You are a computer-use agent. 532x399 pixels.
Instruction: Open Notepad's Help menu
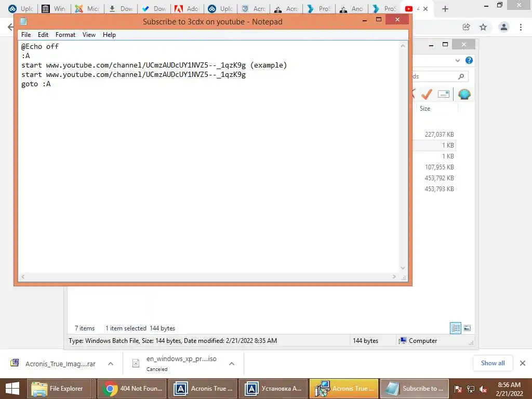(x=109, y=35)
